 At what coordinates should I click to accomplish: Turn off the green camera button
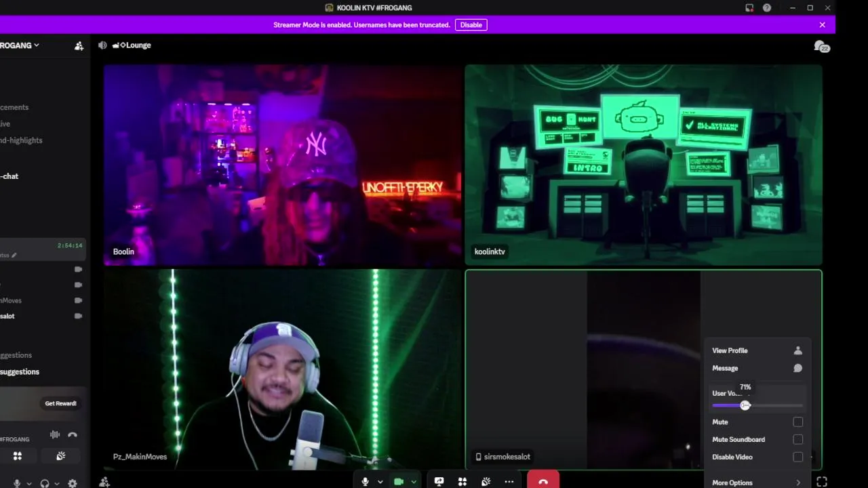399,482
